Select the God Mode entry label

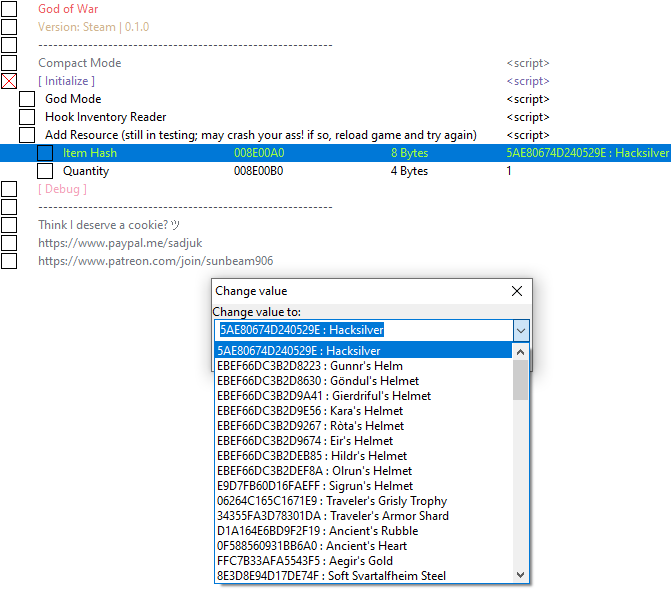[x=73, y=99]
